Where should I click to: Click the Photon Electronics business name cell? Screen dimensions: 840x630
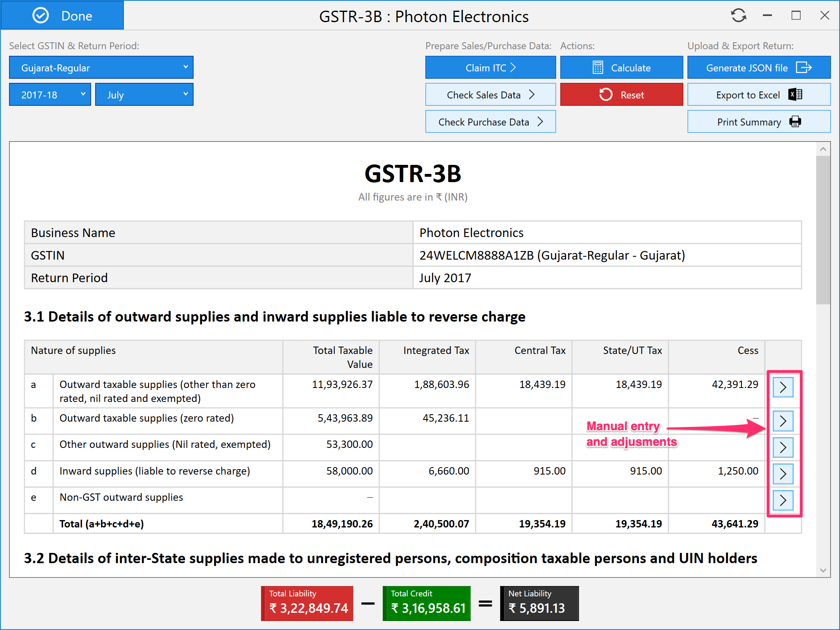click(607, 233)
